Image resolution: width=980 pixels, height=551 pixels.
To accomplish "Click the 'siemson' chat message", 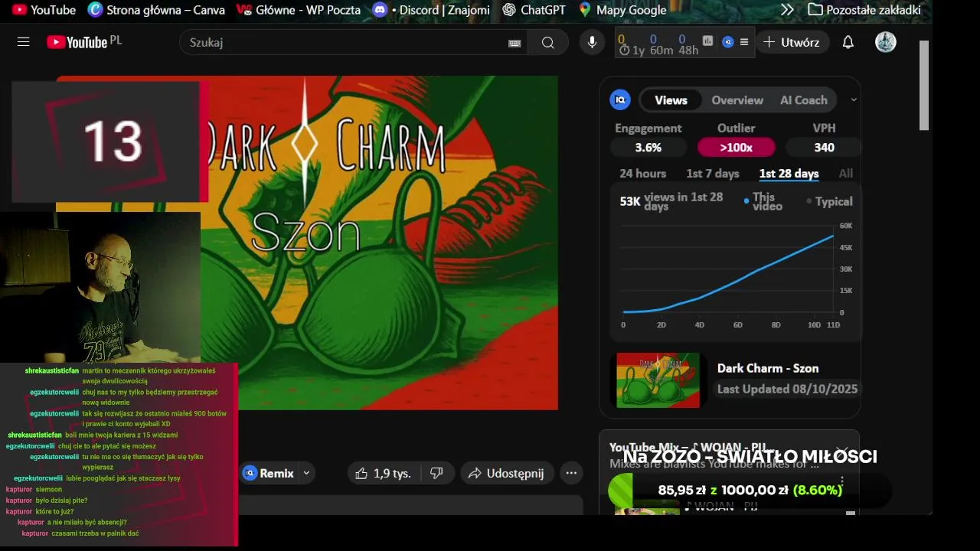I will coord(48,489).
